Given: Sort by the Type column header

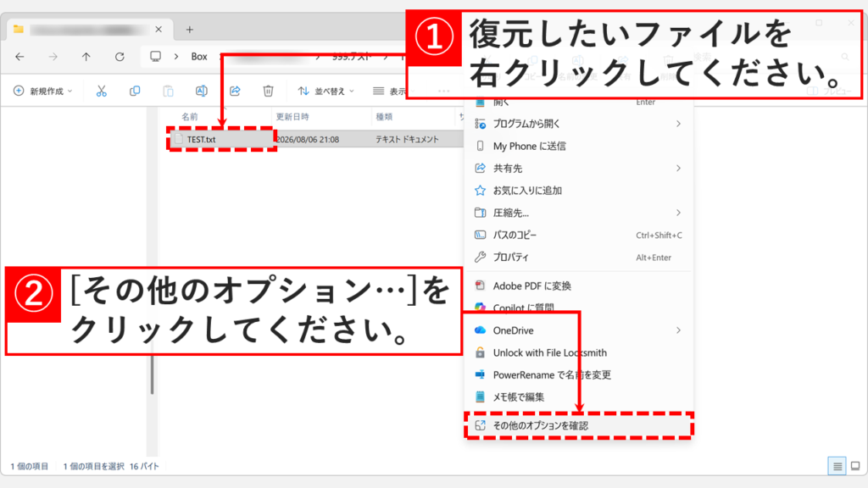Looking at the screenshot, I should coord(384,117).
